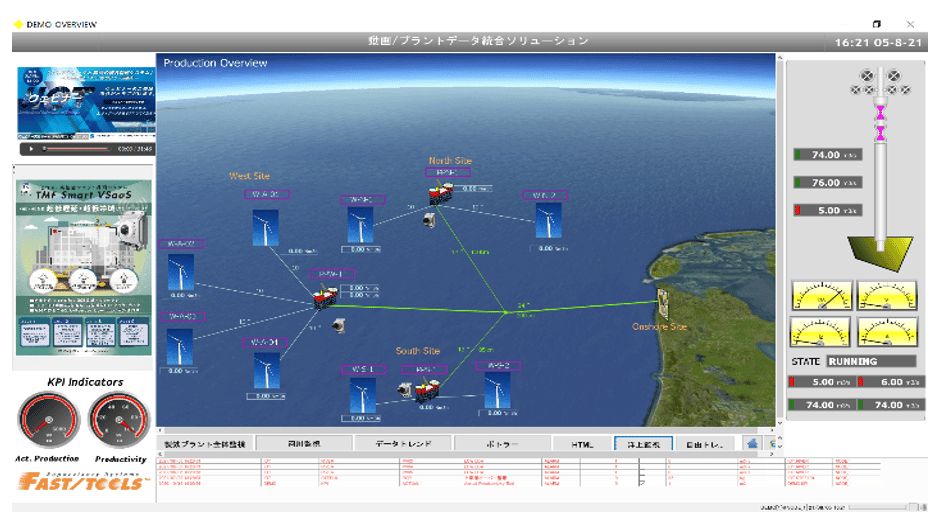The image size is (940, 528).
Task: Select wind turbine W-S-1 at South Site
Action: coord(362,395)
